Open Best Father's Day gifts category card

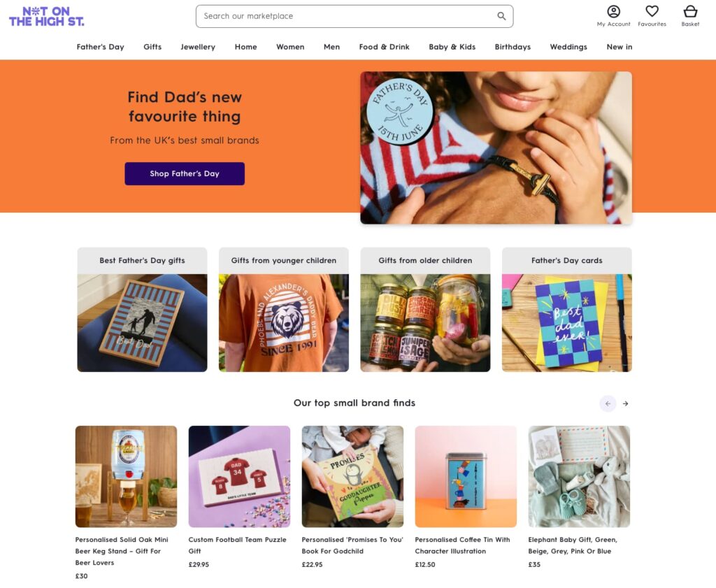(142, 310)
